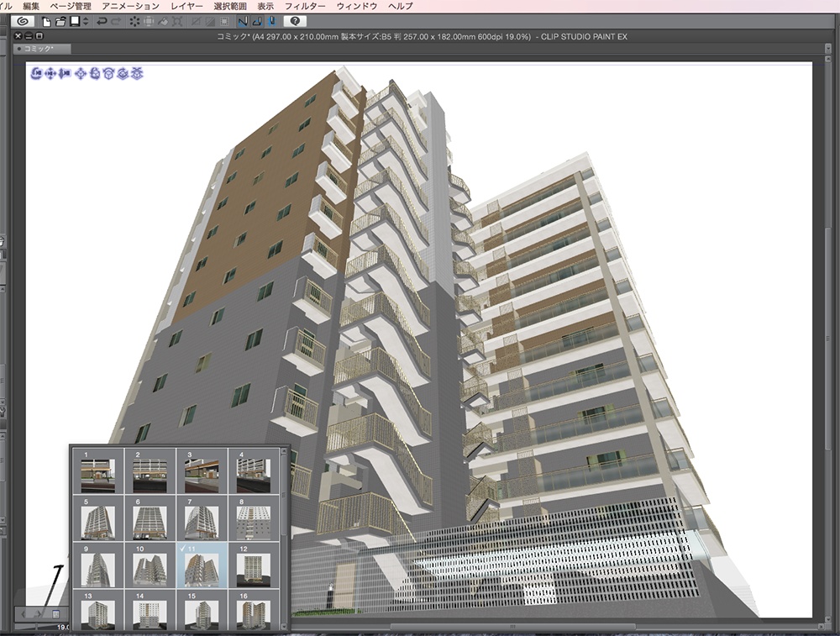Image resolution: width=840 pixels, height=636 pixels.
Task: Click the small keypad icon near page navigation
Action: 56,614
